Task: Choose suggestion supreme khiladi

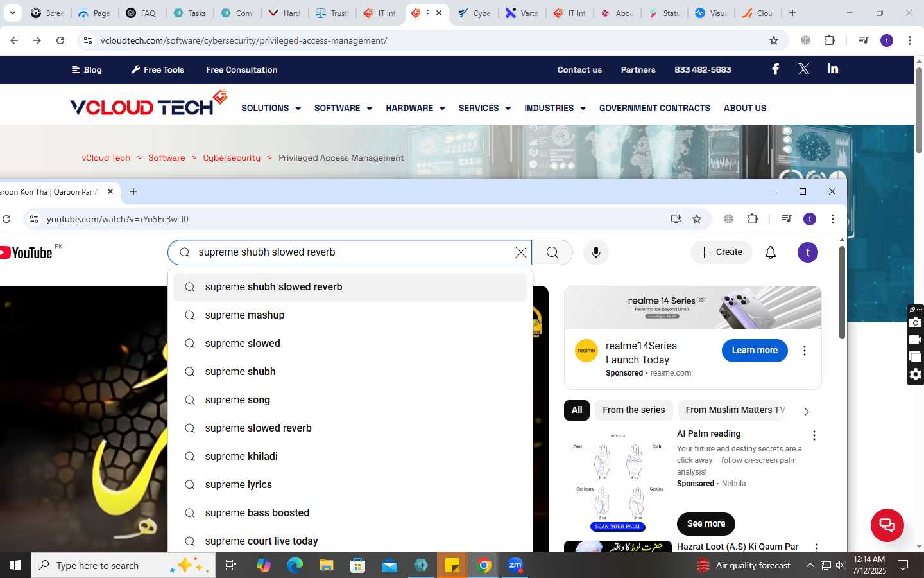Action: pos(350,457)
